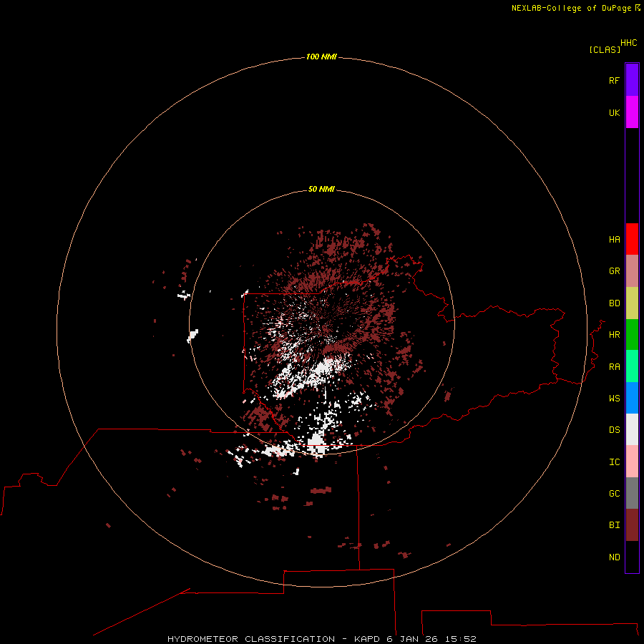This screenshot has width=644, height=644.
Task: Click the DS legend label
Action: [x=614, y=429]
